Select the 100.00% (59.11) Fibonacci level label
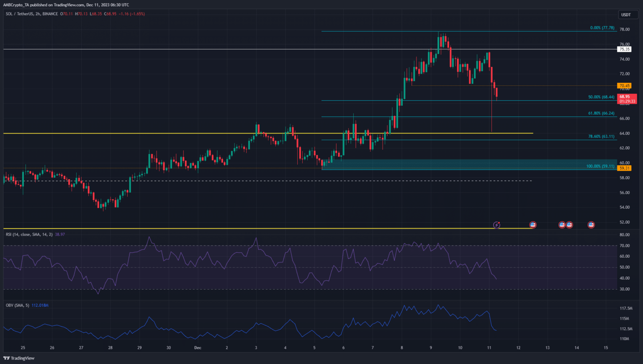Image resolution: width=643 pixels, height=364 pixels. 600,166
